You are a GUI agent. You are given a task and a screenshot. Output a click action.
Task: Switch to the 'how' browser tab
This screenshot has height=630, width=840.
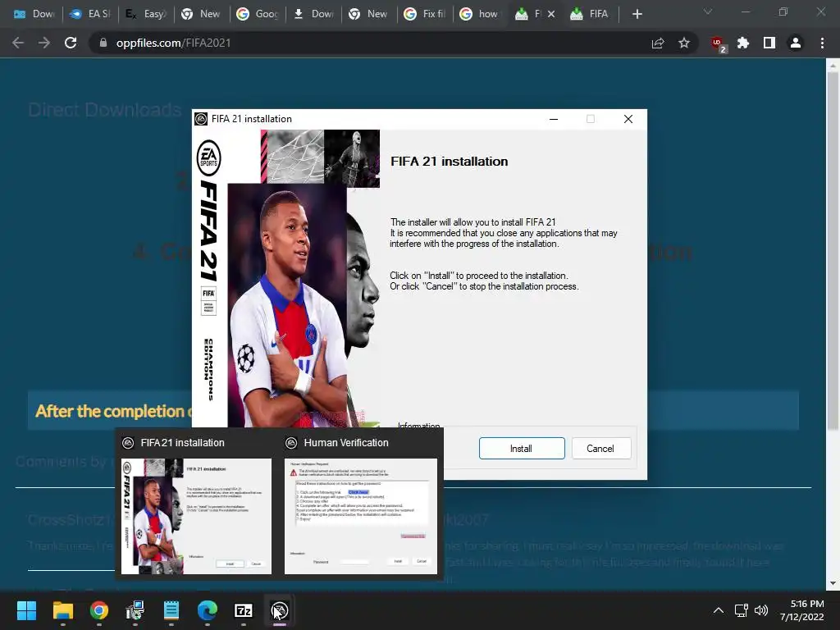[481, 14]
